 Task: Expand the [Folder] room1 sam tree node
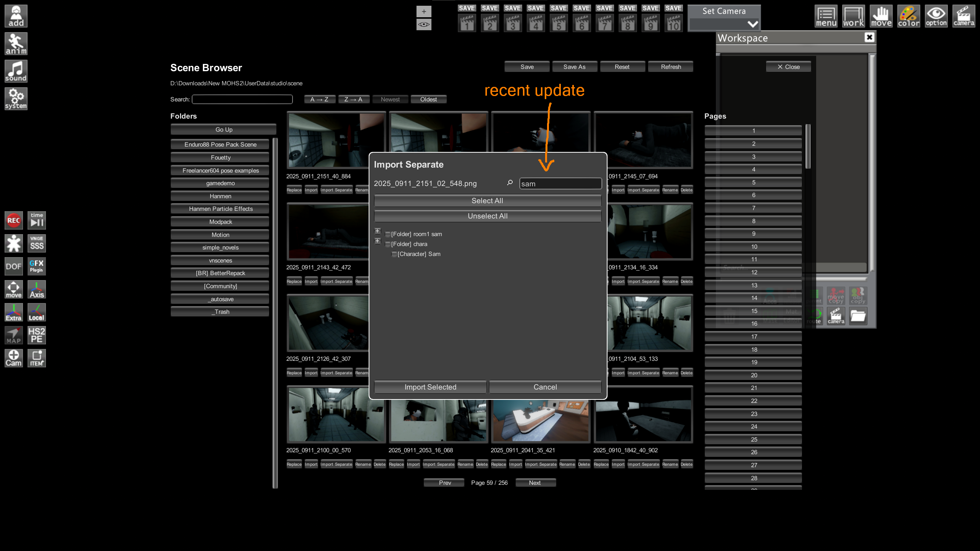click(x=377, y=231)
